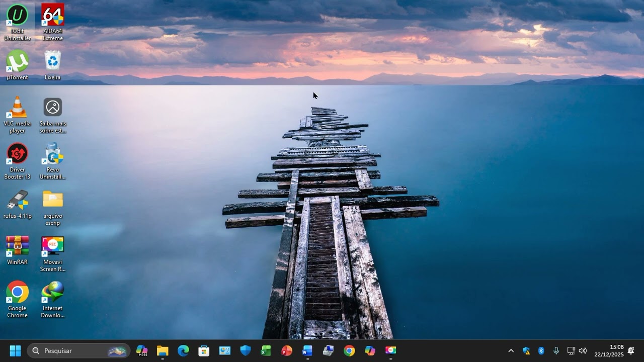644x362 pixels.
Task: Launch Excel from the taskbar
Action: [x=266, y=351]
